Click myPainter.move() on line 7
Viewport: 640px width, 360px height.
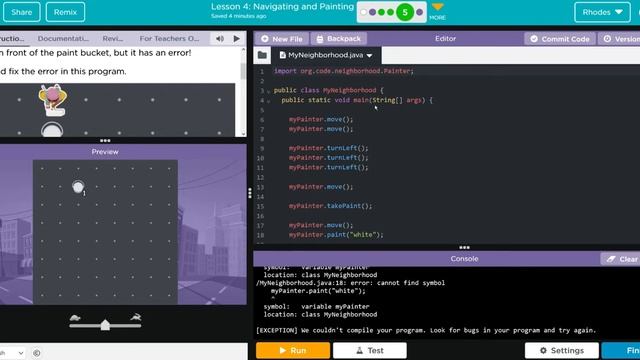pos(321,129)
